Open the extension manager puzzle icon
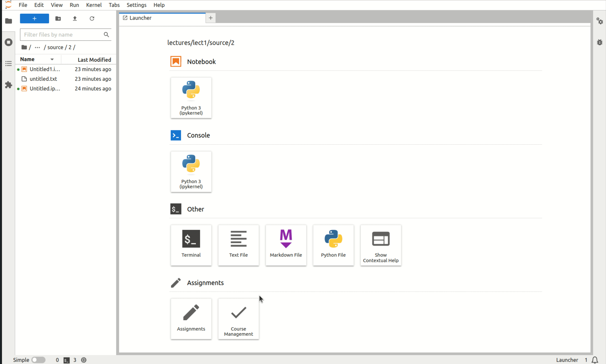The height and width of the screenshot is (364, 606). [9, 85]
